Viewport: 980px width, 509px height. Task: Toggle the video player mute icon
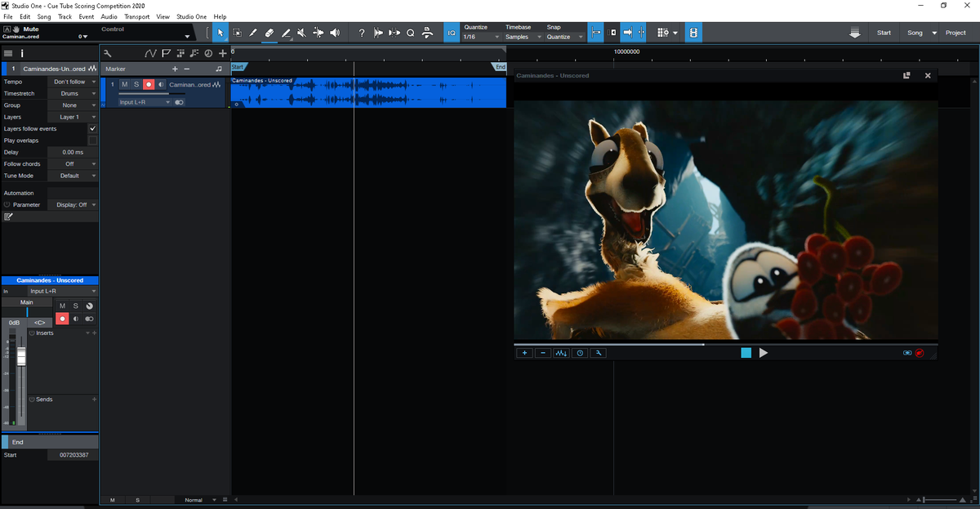coord(920,353)
